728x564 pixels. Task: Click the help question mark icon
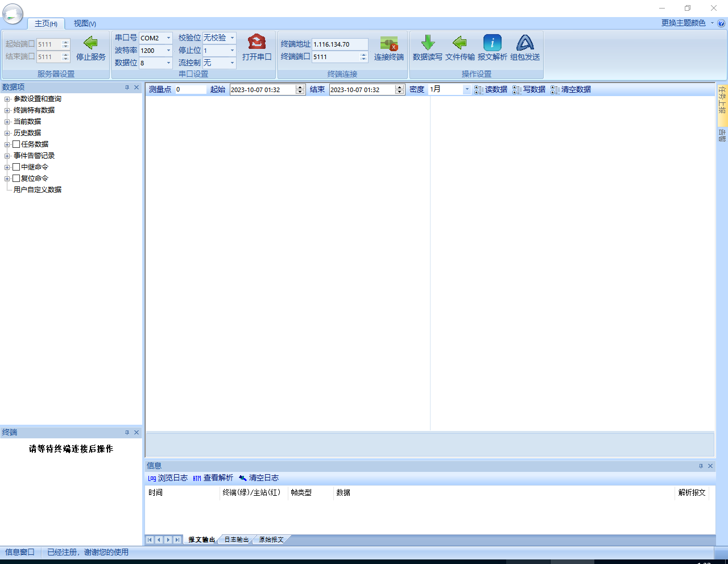721,23
